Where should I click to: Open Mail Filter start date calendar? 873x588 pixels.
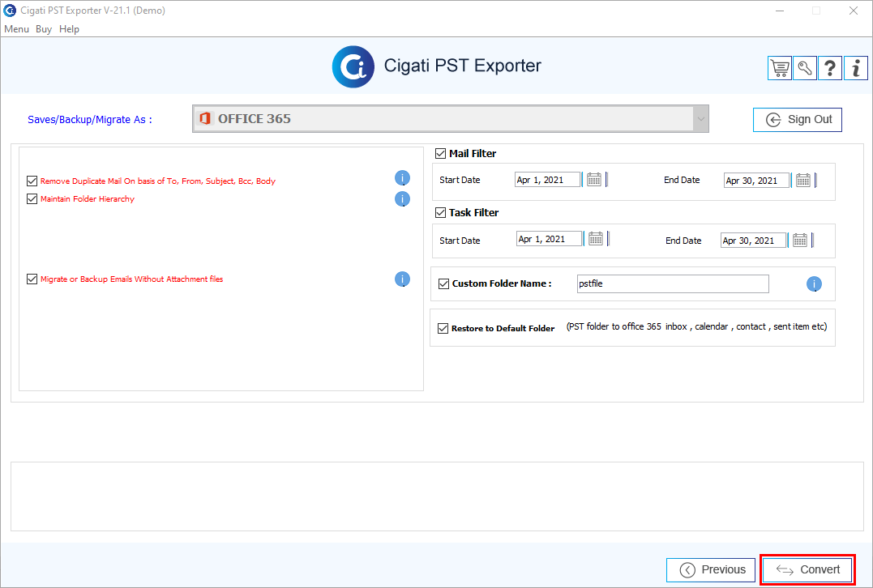594,180
